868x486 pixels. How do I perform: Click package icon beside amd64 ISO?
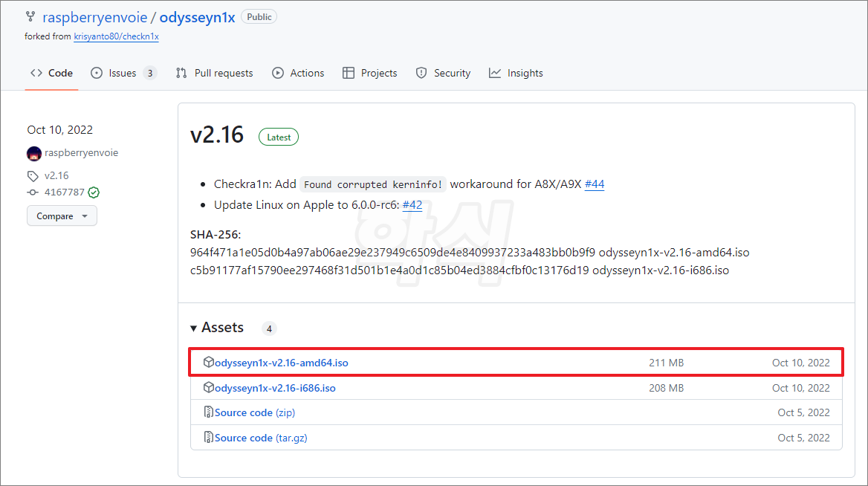click(208, 362)
